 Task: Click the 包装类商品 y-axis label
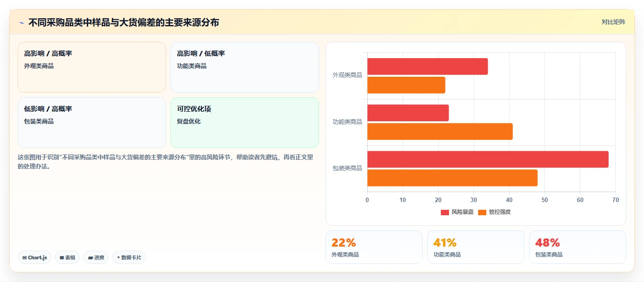(347, 168)
